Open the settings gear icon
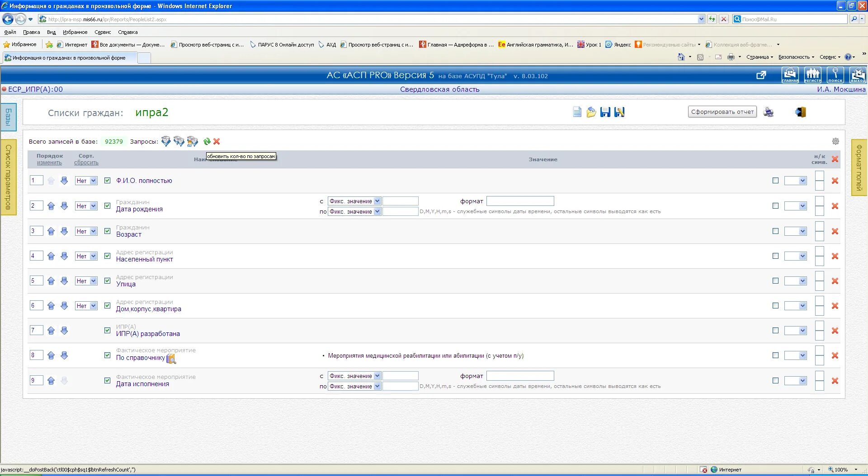This screenshot has height=476, width=868. pyautogui.click(x=835, y=141)
